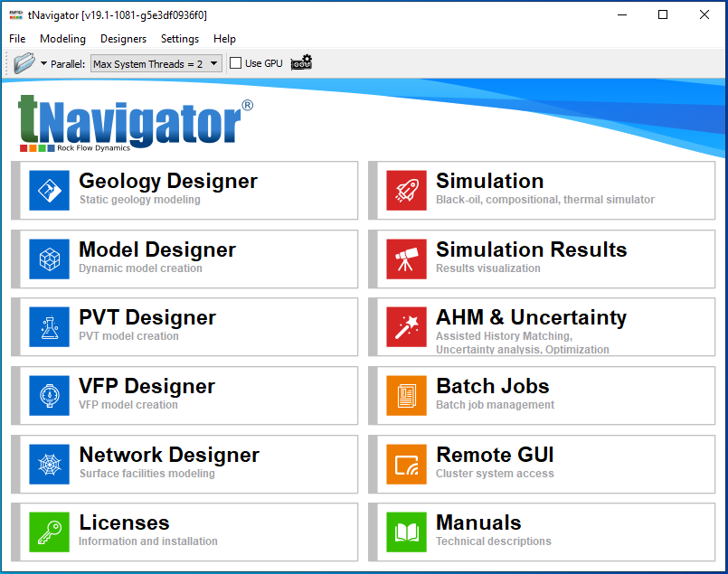Click the tNavigator Rock Flow Dynamics logo
This screenshot has width=728, height=574.
[x=136, y=123]
